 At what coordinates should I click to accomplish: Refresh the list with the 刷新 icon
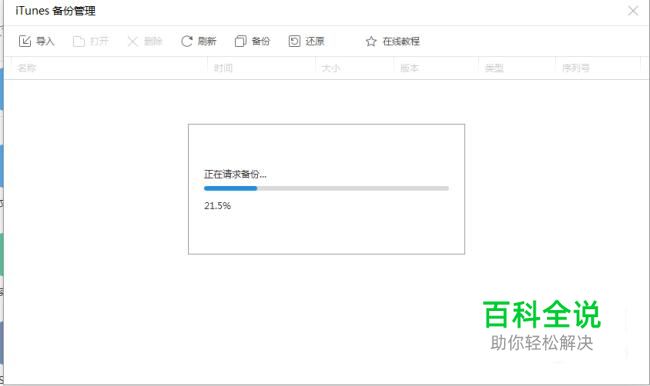187,41
